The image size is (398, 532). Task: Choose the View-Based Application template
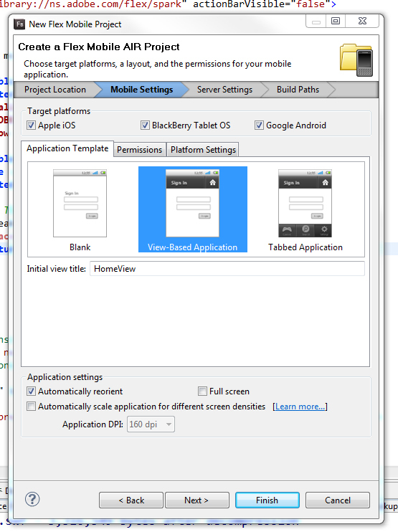tap(193, 209)
